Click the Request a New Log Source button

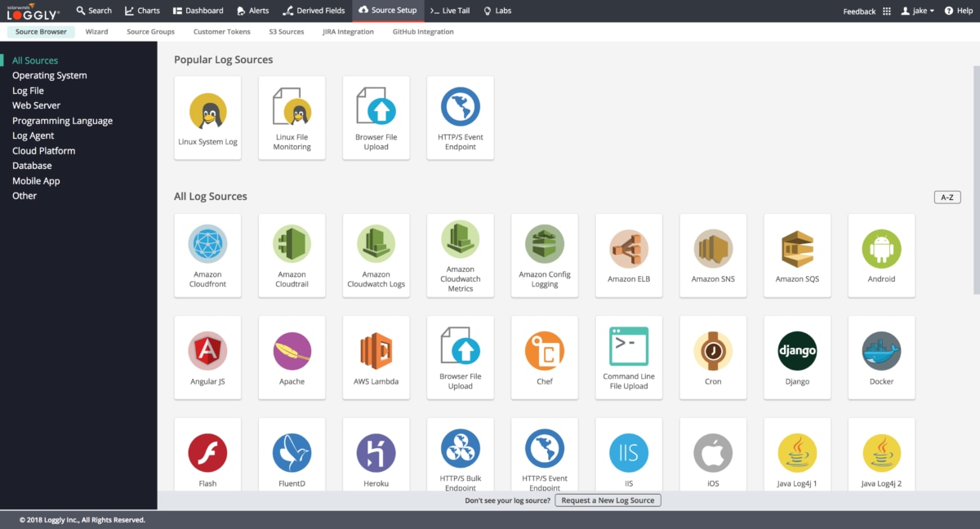point(608,500)
